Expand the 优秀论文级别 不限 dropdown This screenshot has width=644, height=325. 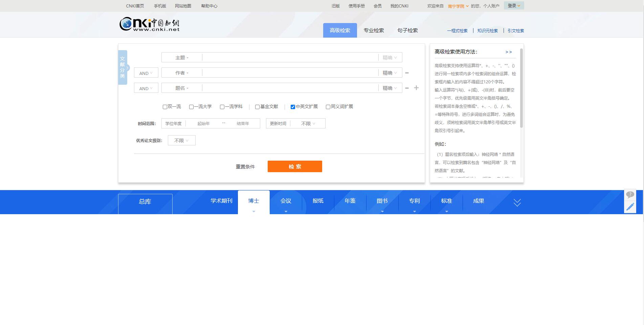click(x=181, y=140)
